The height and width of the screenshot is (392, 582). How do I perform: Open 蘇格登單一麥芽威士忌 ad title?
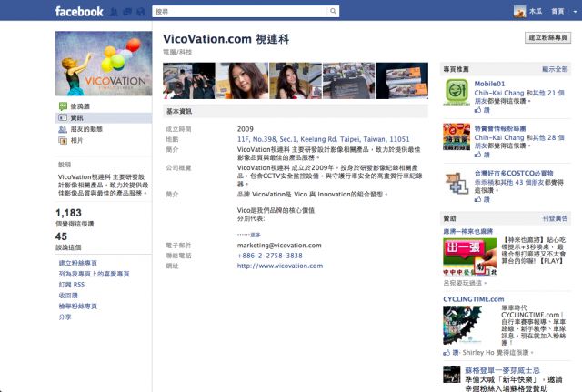click(502, 370)
